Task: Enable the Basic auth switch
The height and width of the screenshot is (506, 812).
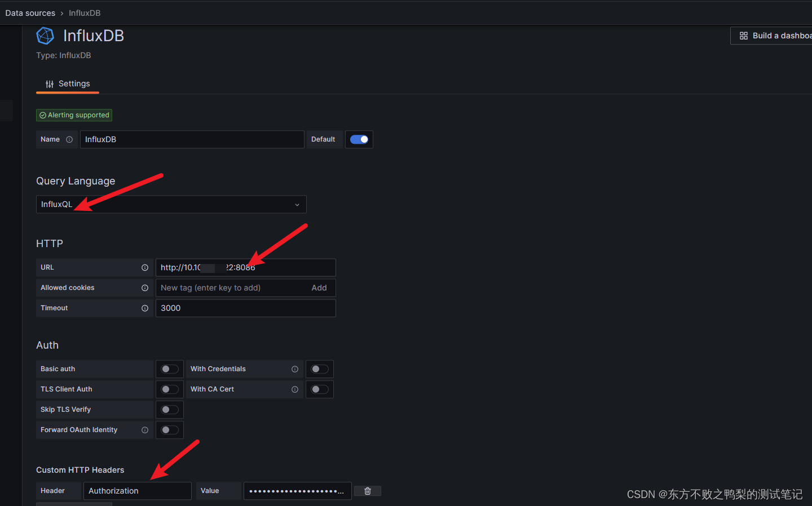Action: click(x=170, y=369)
